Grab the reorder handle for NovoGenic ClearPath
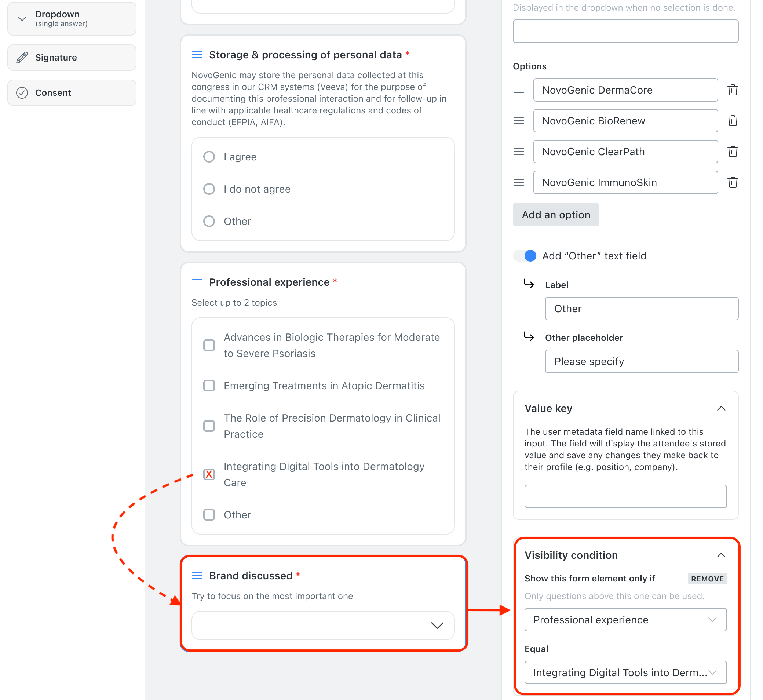763x700 pixels. (518, 152)
